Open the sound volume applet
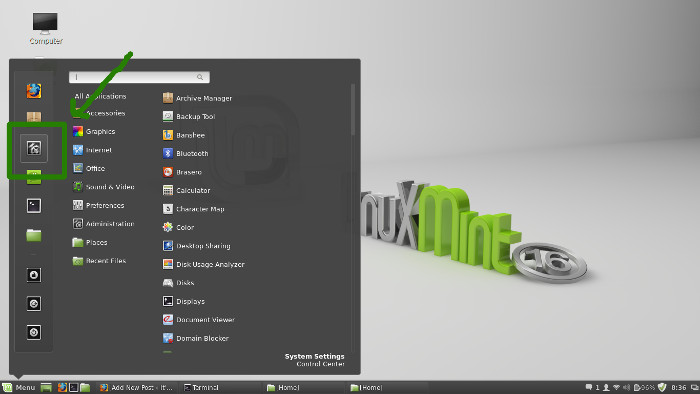 pos(627,387)
